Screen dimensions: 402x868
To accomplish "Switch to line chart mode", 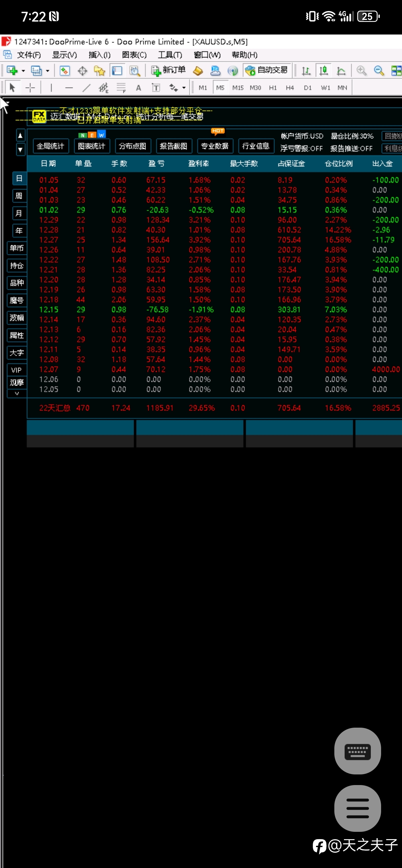I will (341, 70).
